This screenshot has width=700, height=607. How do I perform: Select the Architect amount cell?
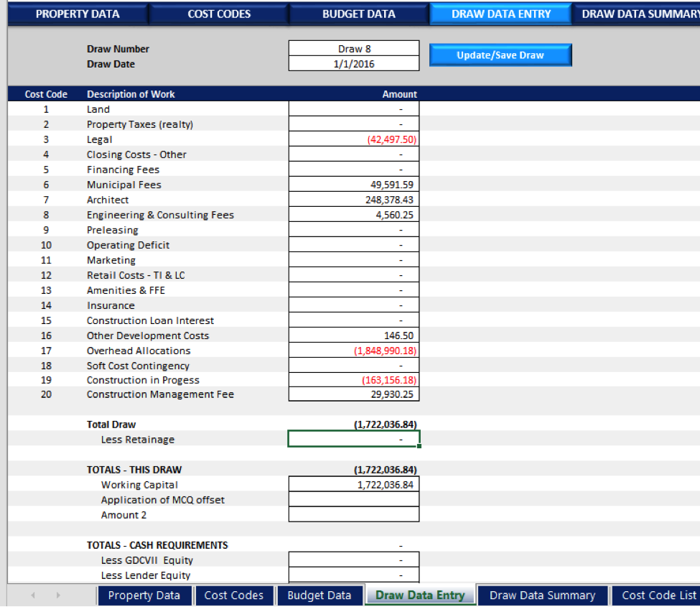point(353,199)
